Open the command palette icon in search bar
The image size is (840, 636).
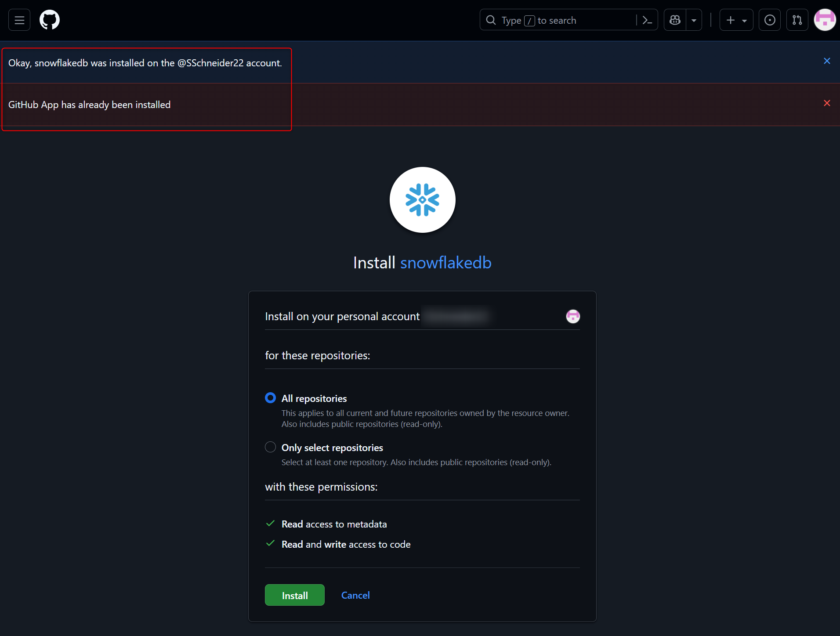tap(647, 20)
